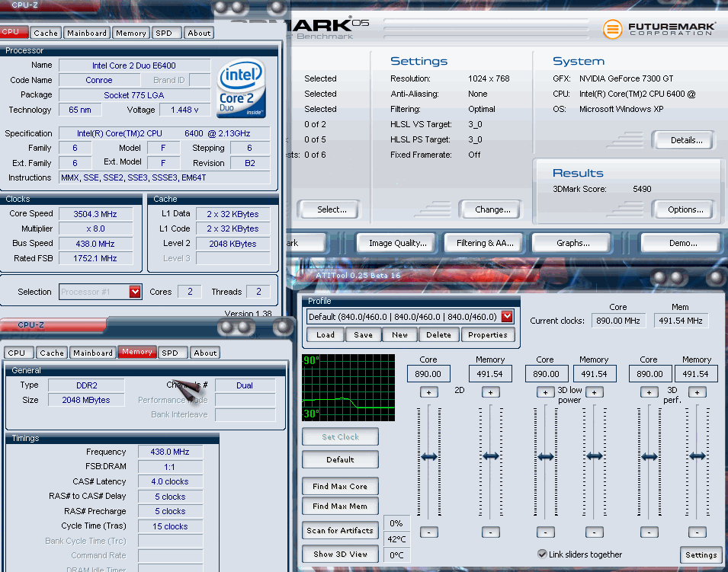The width and height of the screenshot is (728, 572).
Task: Open profile Properties in ATITool
Action: point(488,335)
